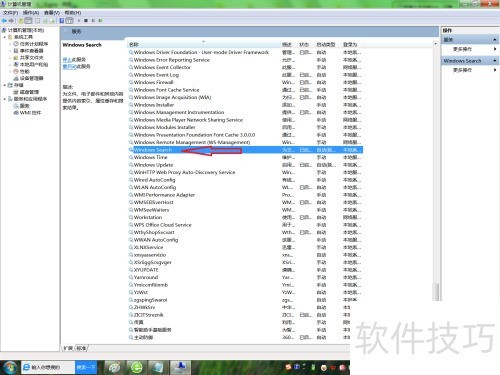Image resolution: width=500 pixels, height=375 pixels.
Task: Click the Restart service toolbar icon
Action: [100, 21]
